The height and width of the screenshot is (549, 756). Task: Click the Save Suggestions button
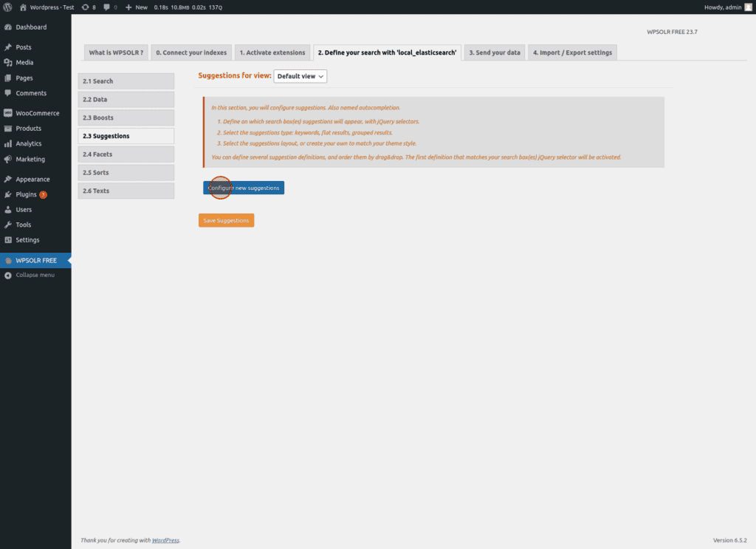pos(226,220)
